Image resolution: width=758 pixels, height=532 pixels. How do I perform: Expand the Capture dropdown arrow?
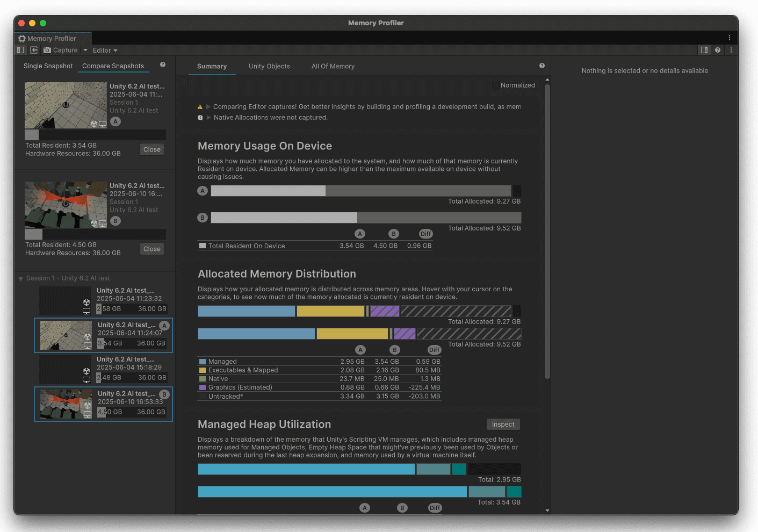[85, 50]
